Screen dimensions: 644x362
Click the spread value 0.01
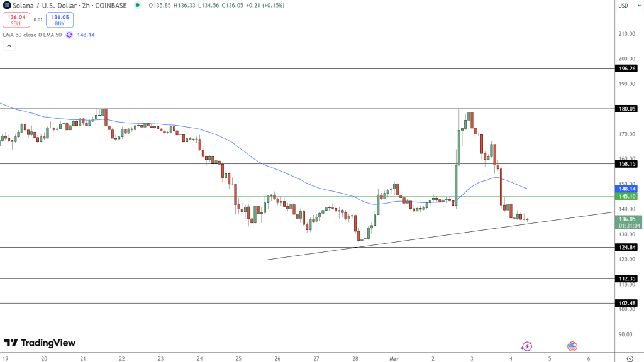pyautogui.click(x=38, y=19)
